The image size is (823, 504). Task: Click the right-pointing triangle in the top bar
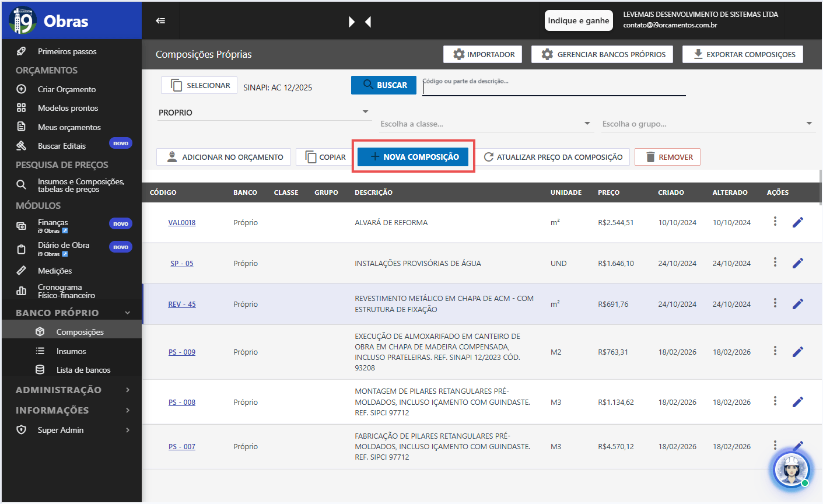tap(352, 22)
